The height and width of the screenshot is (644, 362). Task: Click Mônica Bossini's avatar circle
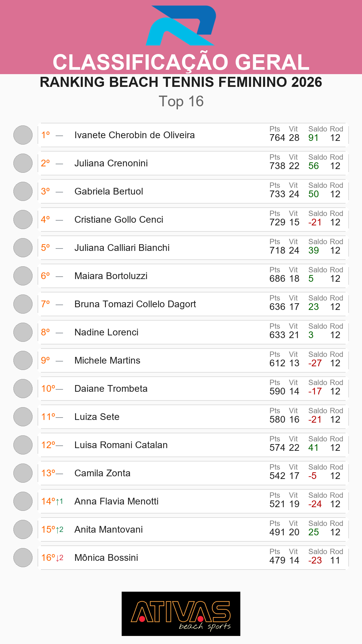click(23, 558)
